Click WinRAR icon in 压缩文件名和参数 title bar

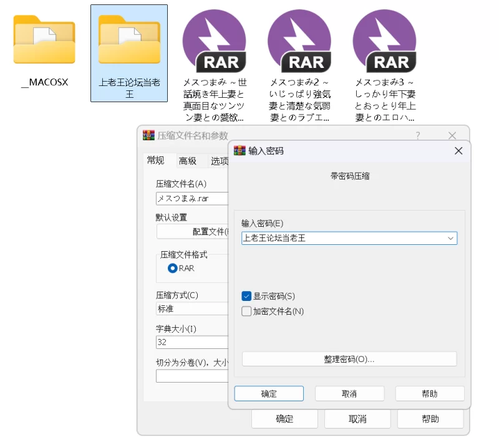148,135
